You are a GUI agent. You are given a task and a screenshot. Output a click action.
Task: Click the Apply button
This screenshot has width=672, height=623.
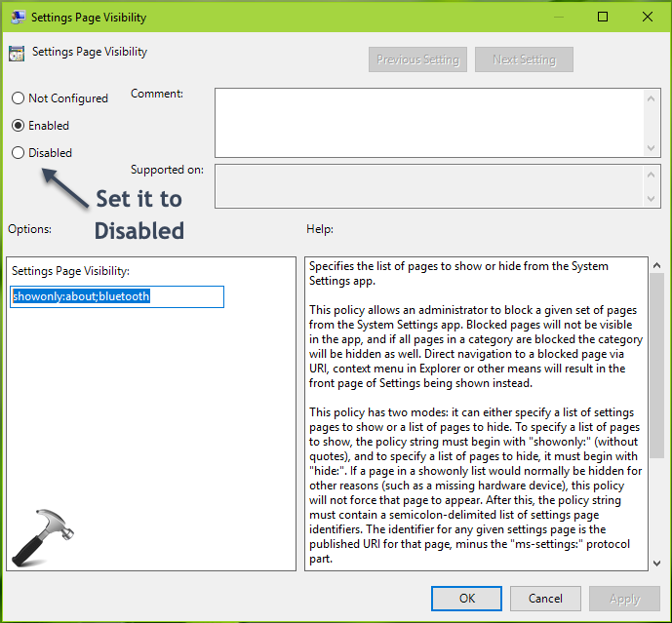[x=624, y=599]
